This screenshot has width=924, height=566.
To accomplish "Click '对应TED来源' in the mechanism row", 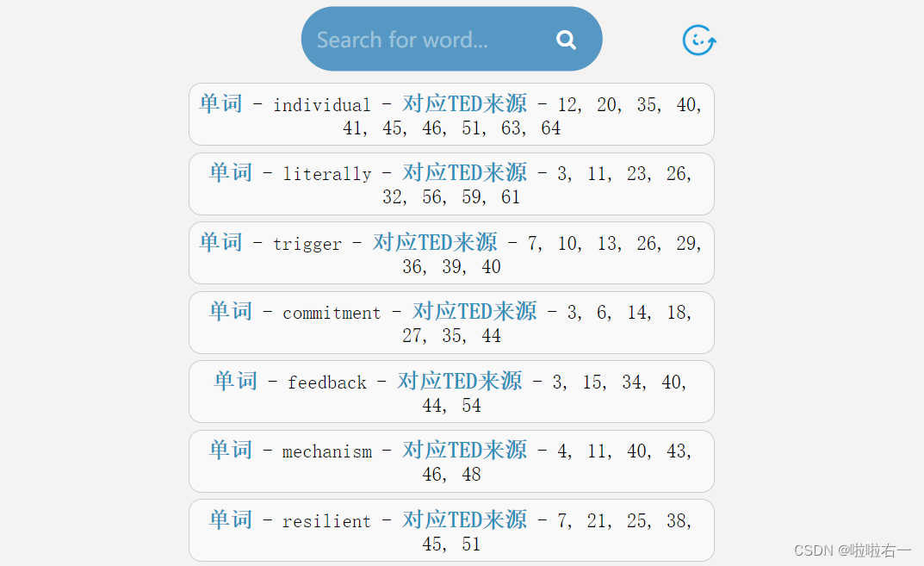I will click(x=464, y=450).
